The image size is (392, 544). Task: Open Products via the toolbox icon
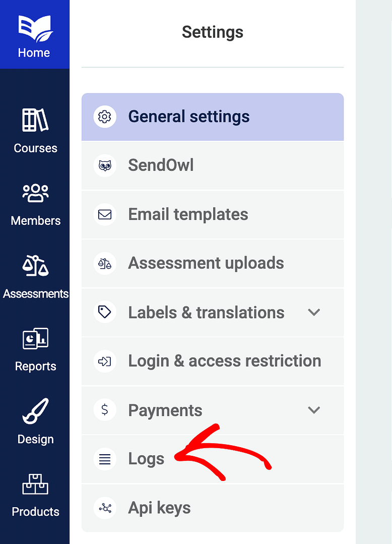[35, 483]
